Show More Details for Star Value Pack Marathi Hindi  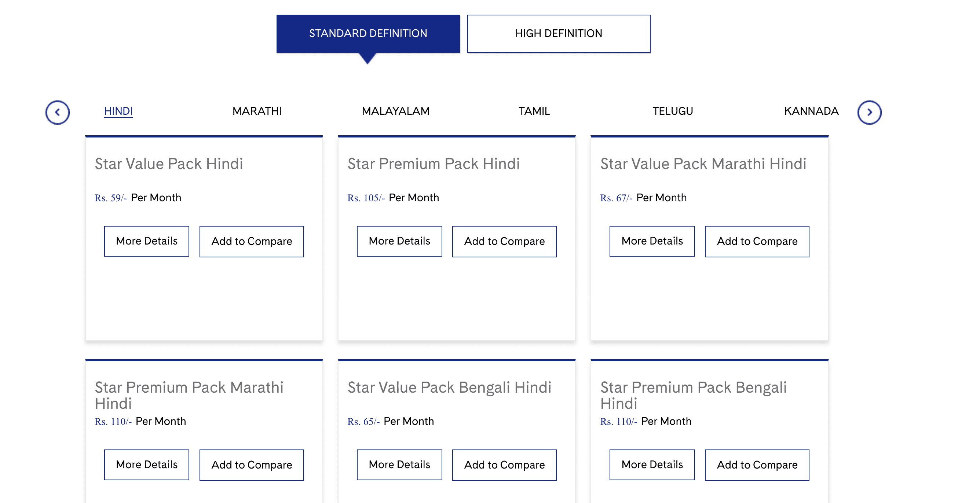point(652,241)
